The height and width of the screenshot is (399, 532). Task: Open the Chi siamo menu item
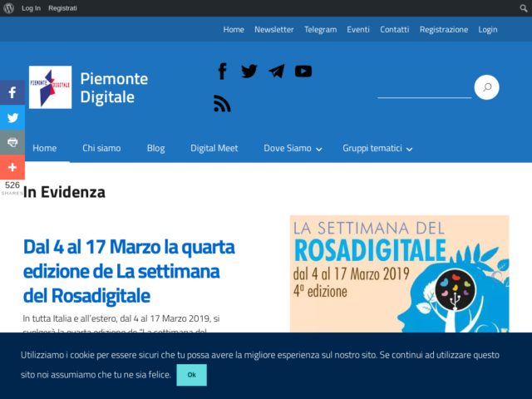101,148
